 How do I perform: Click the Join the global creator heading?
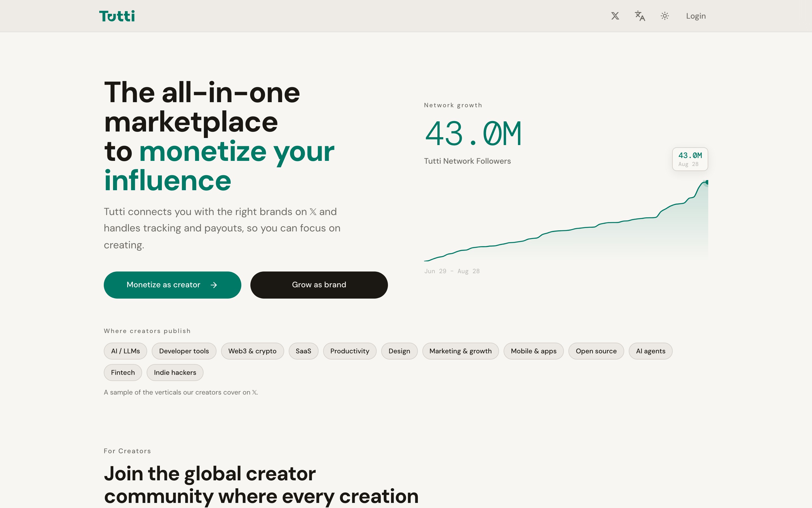pos(261,485)
